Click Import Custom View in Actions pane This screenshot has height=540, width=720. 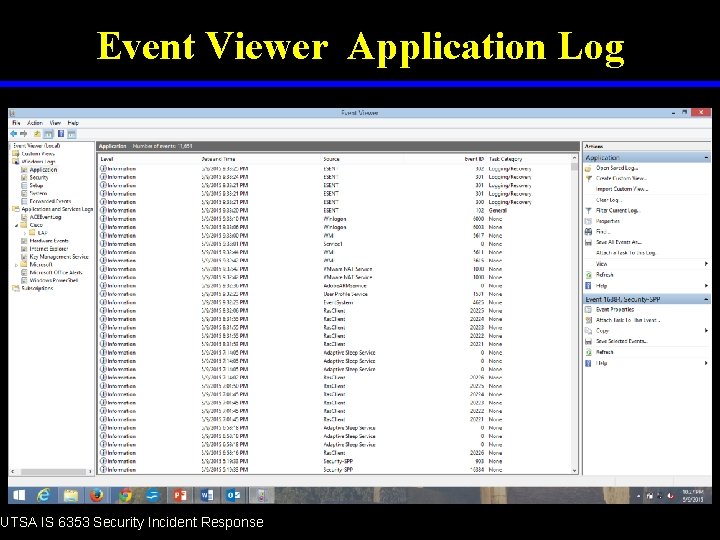pos(622,189)
